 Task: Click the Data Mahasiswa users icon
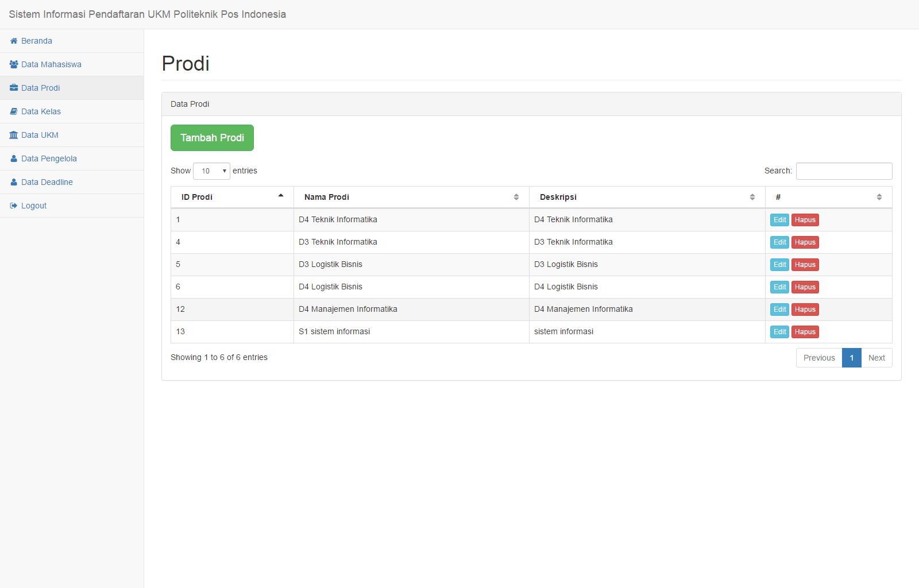click(x=14, y=64)
